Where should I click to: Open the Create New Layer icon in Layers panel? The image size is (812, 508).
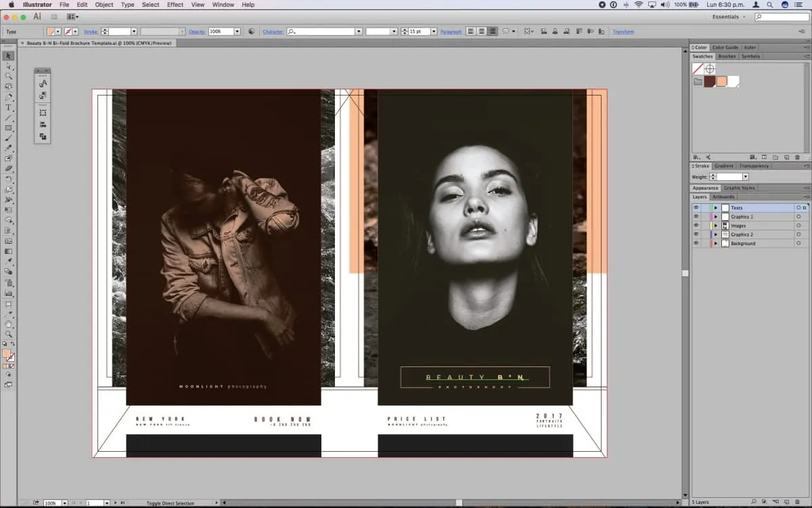point(786,501)
